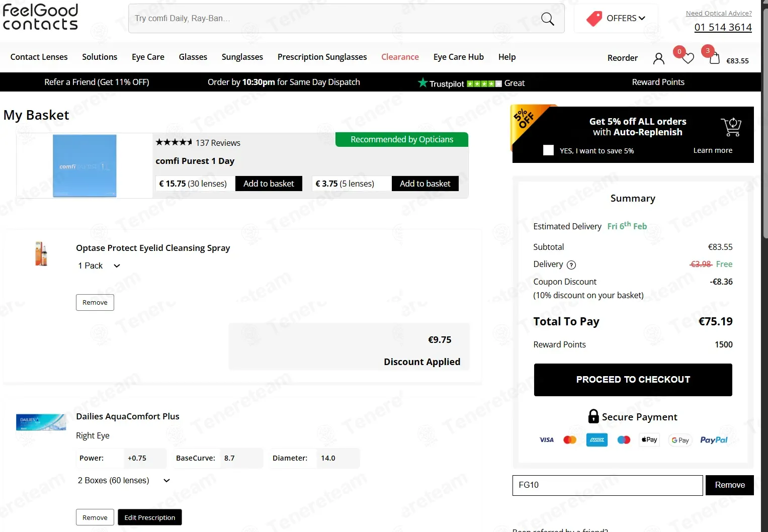Open the Contact Lenses menu

[x=39, y=57]
